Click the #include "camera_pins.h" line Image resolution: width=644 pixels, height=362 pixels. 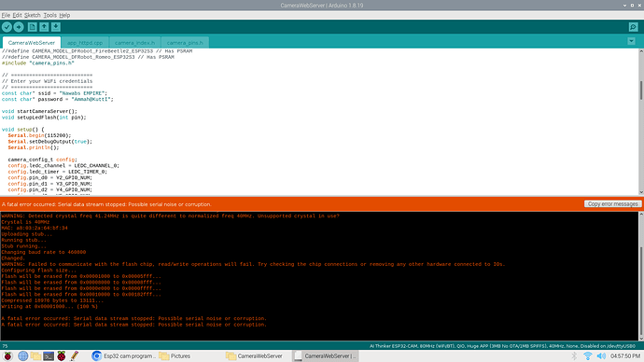click(37, 63)
